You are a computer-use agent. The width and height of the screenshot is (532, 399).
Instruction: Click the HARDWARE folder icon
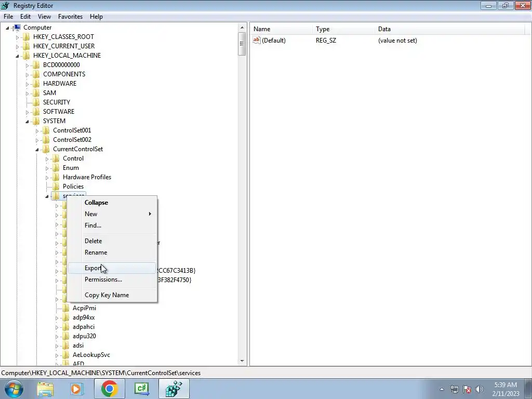point(36,84)
